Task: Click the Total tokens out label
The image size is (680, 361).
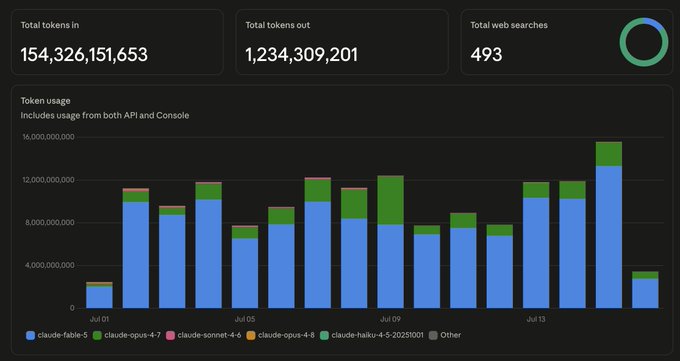Action: (x=278, y=25)
